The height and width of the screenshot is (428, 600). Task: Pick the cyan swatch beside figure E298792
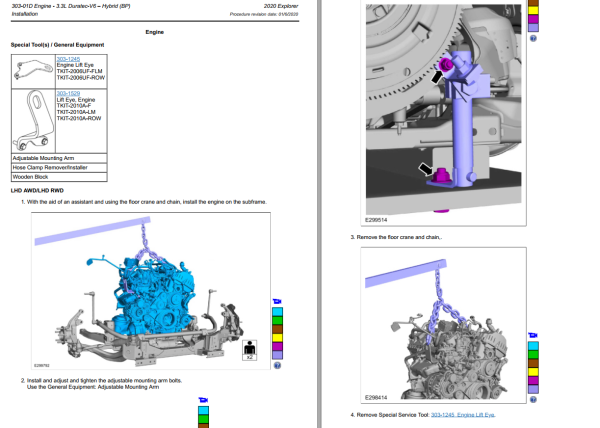(277, 312)
